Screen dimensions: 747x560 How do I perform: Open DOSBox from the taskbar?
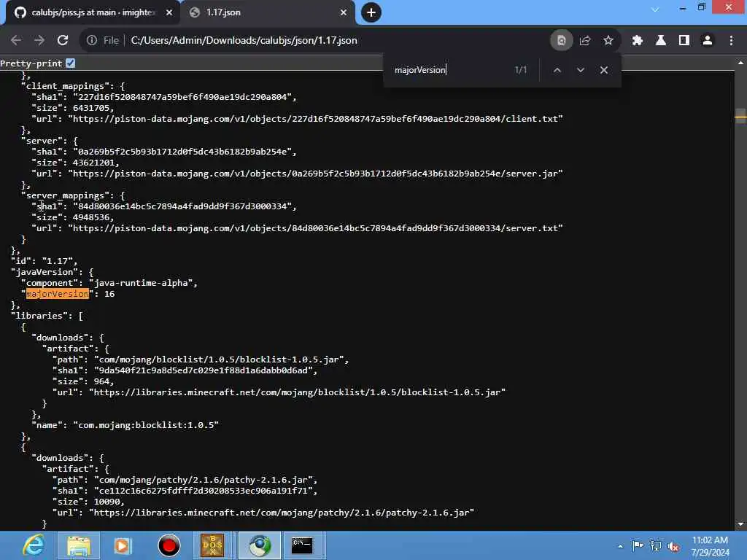click(x=213, y=545)
